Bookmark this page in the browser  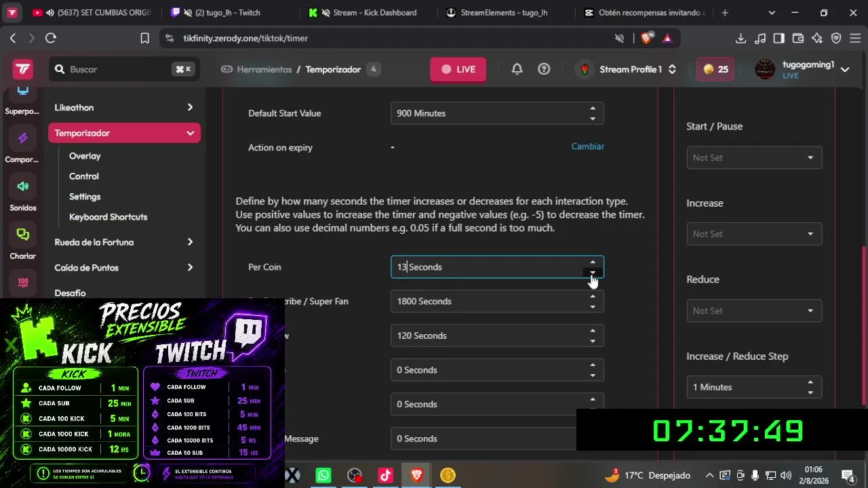pyautogui.click(x=144, y=38)
